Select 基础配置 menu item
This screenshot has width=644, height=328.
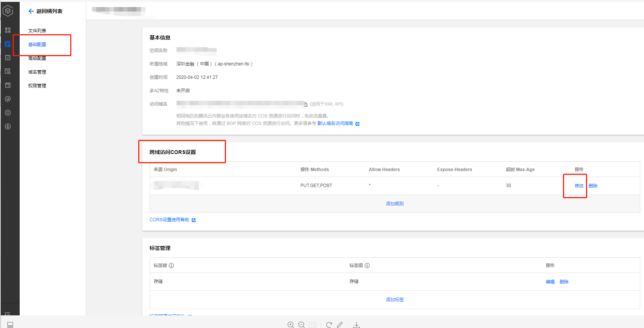tap(37, 45)
